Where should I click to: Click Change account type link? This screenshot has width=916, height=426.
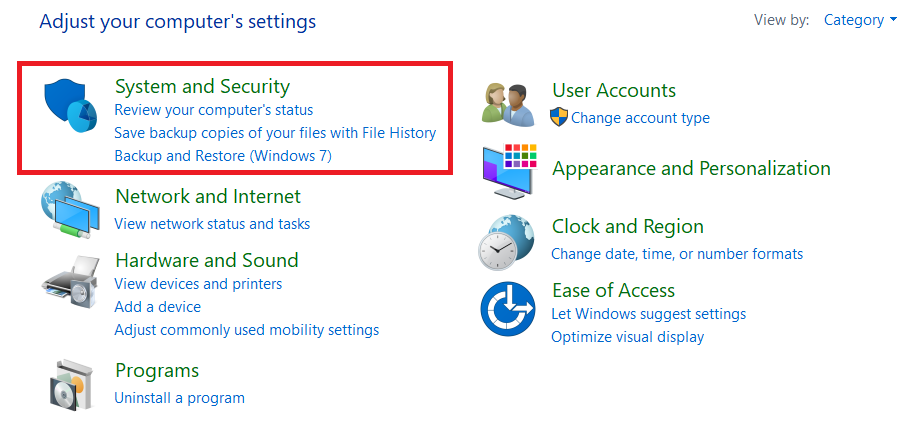(640, 118)
